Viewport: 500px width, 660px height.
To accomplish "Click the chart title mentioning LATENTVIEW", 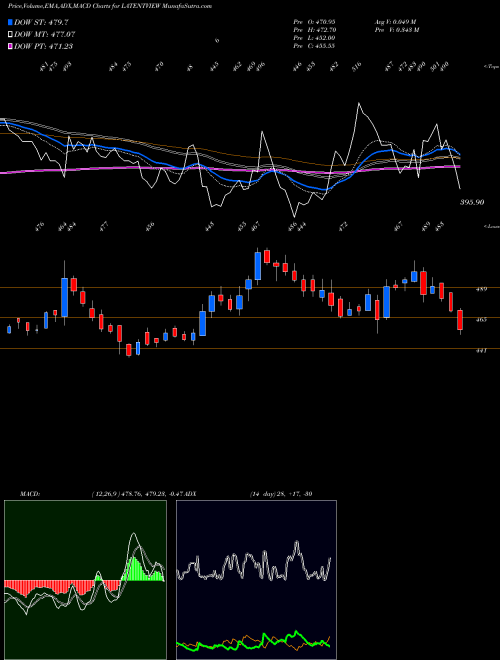I will point(109,6).
